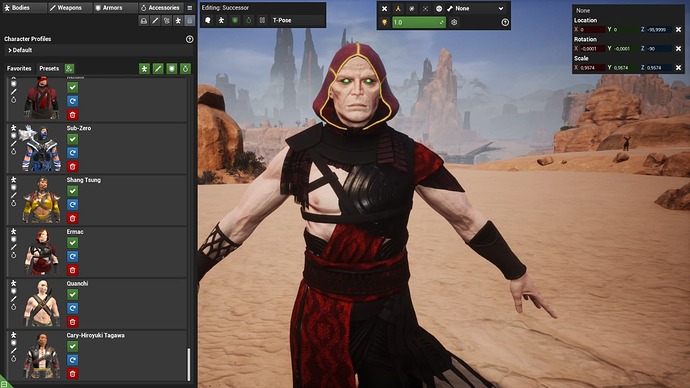
Task: Delete the Quanchi preset
Action: [x=73, y=322]
